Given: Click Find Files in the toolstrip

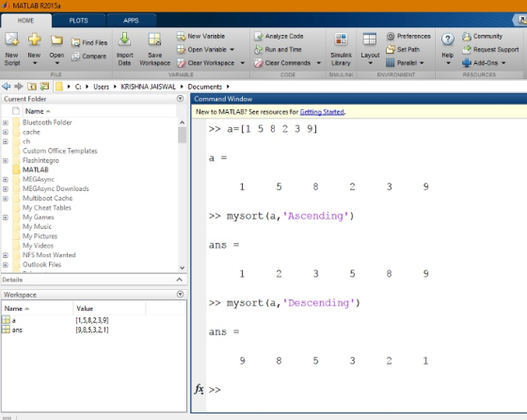Looking at the screenshot, I should tap(89, 42).
